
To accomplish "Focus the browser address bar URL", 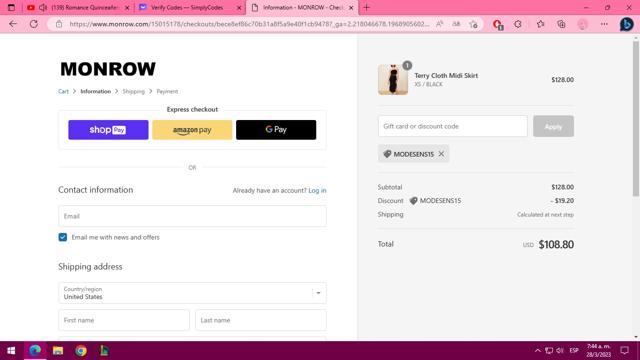I will [x=249, y=24].
